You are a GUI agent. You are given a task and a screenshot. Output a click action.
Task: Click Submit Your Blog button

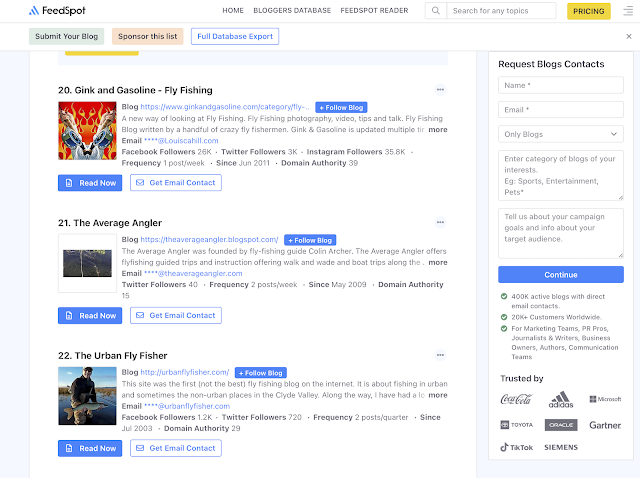tap(66, 36)
